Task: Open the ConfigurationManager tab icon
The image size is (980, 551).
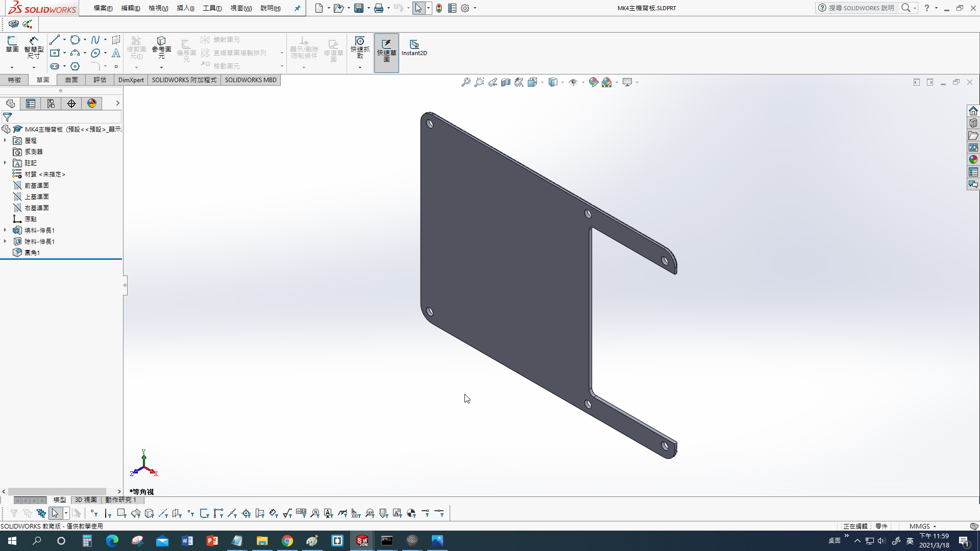Action: pos(51,104)
